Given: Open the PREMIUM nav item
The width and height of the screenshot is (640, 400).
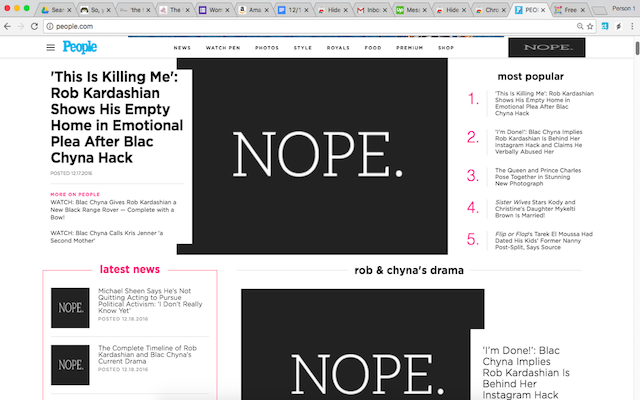Looking at the screenshot, I should (x=409, y=48).
